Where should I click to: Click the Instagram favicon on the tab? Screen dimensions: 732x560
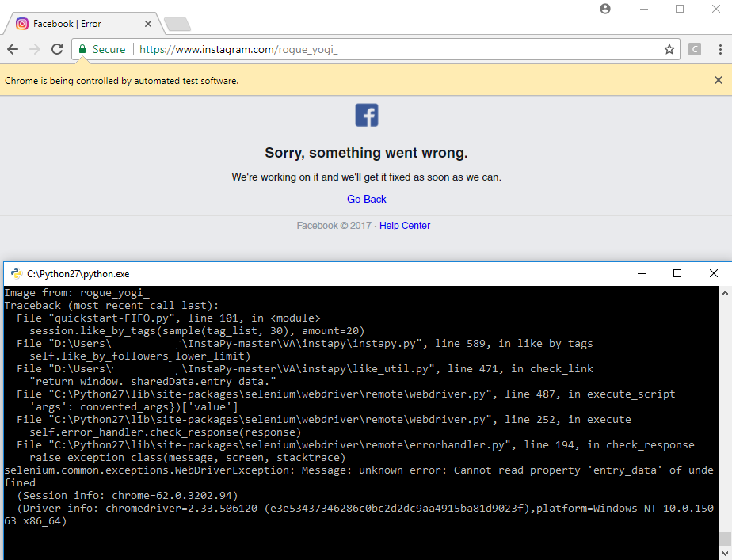22,23
